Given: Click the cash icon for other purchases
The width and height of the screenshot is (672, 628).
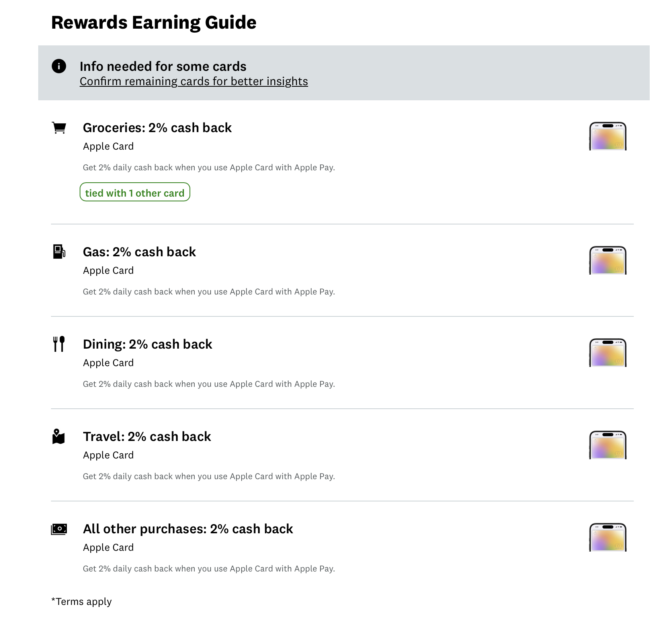Looking at the screenshot, I should point(59,529).
